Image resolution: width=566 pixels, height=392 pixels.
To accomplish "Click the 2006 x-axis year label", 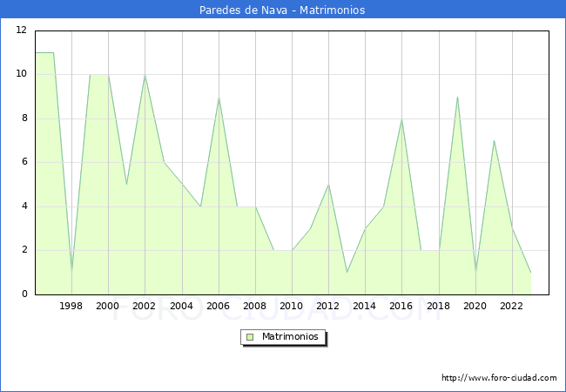I will (219, 306).
